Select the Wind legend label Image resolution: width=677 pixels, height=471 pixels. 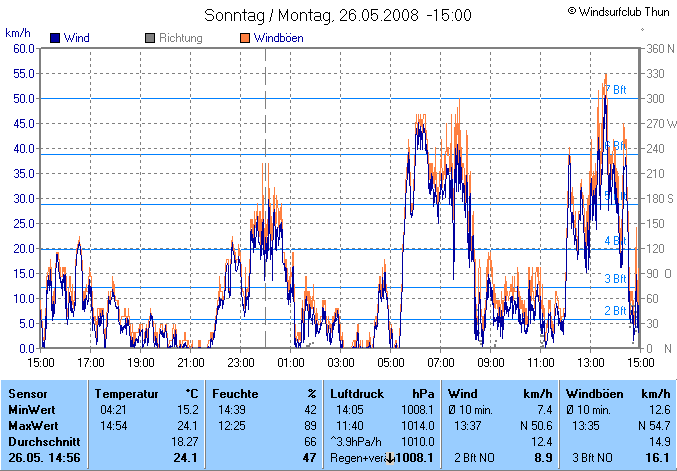click(x=77, y=38)
